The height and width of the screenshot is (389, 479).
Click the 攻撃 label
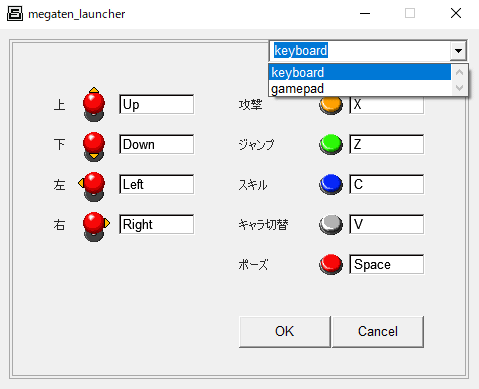[250, 105]
